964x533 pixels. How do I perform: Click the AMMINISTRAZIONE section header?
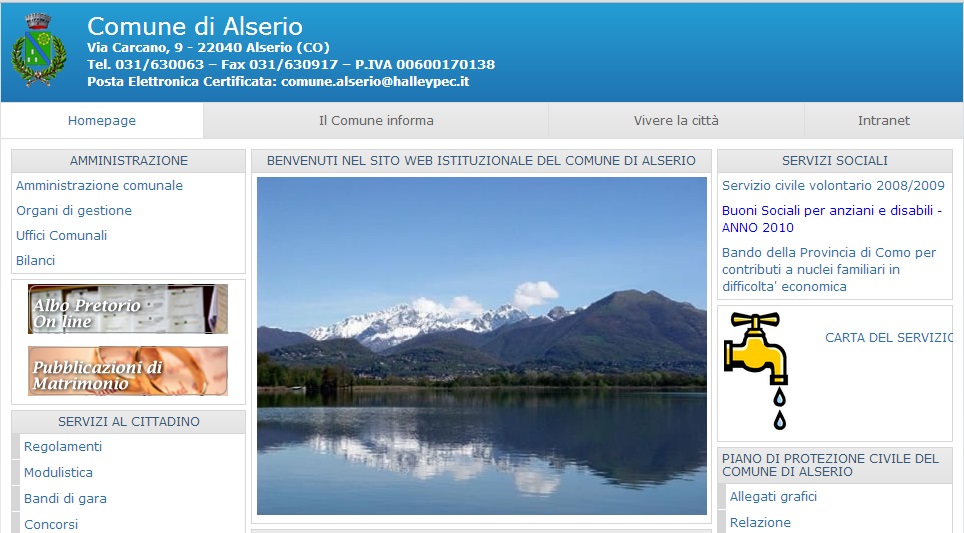click(x=128, y=161)
